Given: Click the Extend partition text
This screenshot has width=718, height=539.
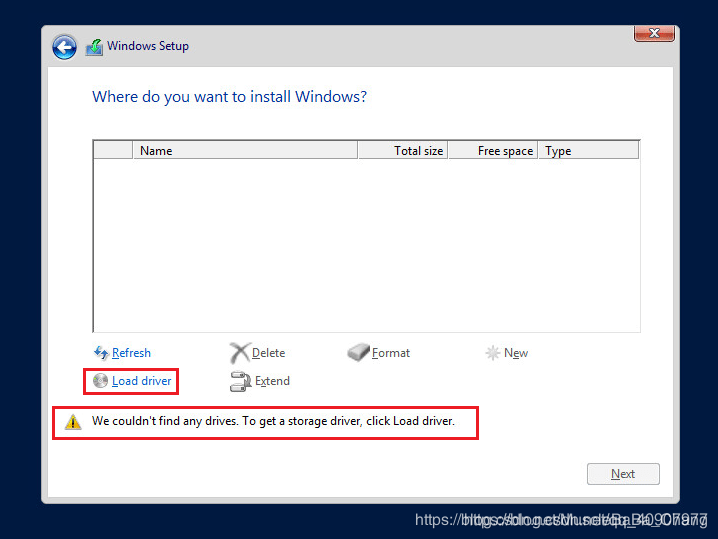Looking at the screenshot, I should 272,381.
